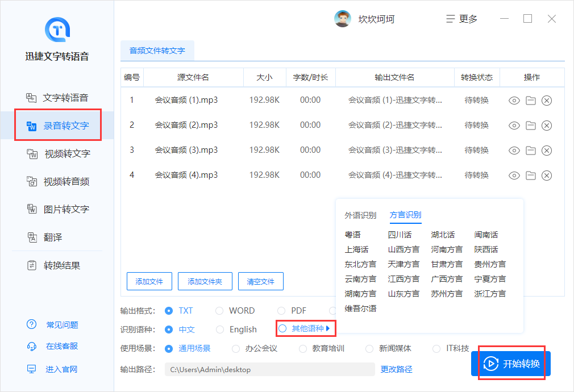Click the user avatar for 坎坎坷坷
The width and height of the screenshot is (574, 392).
click(342, 19)
